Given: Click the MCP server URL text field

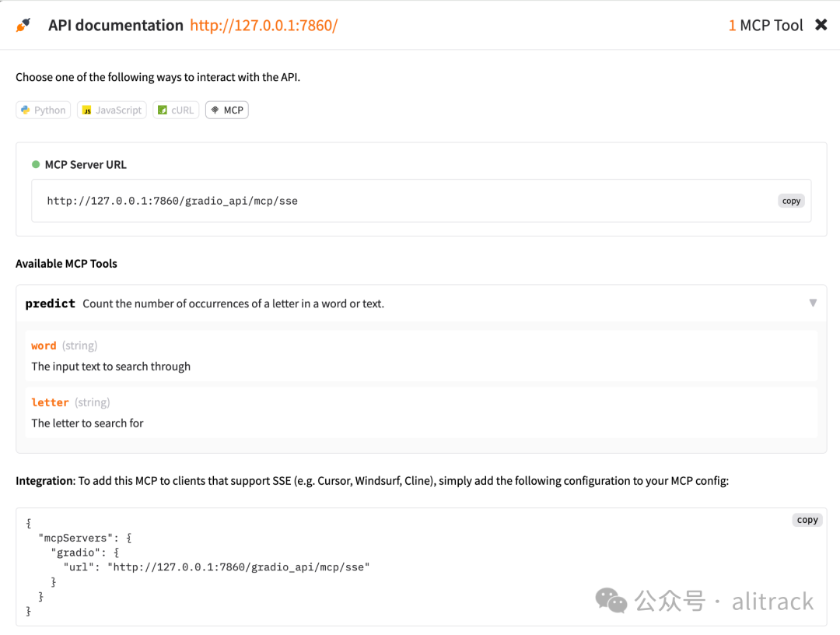Looking at the screenshot, I should pyautogui.click(x=422, y=201).
